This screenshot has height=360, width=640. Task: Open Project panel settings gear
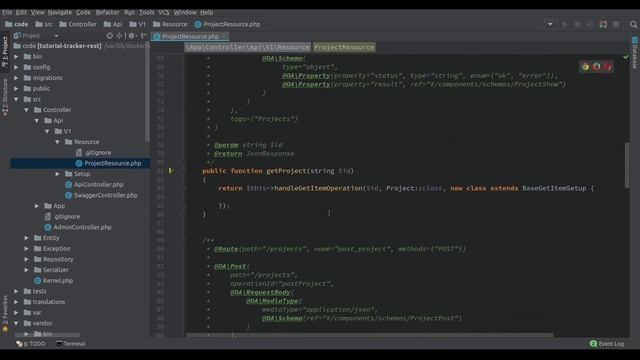[x=131, y=36]
